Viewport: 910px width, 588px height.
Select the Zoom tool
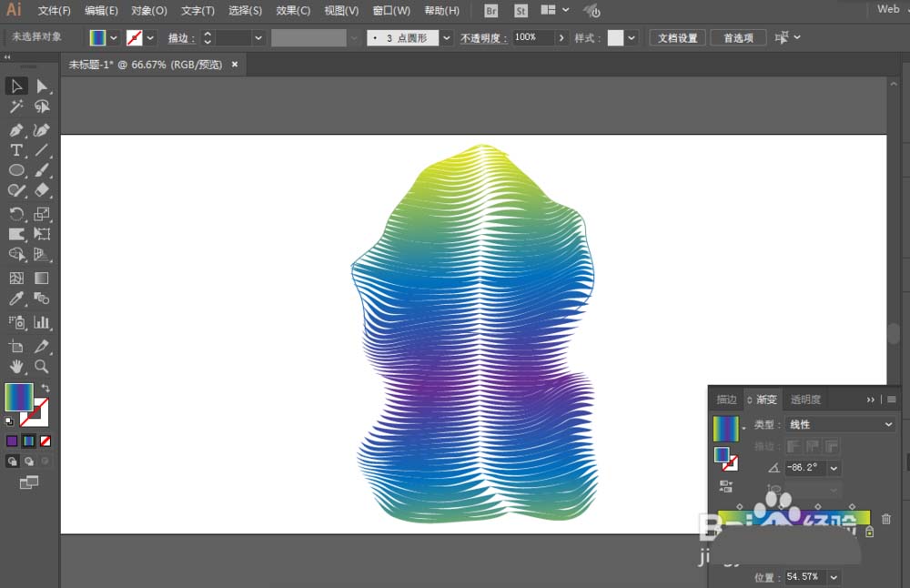click(x=42, y=366)
